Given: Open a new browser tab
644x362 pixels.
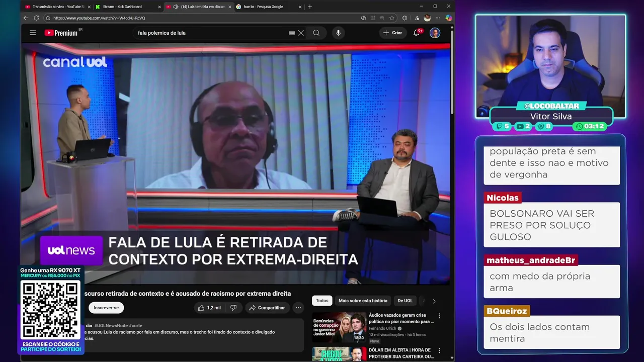Looking at the screenshot, I should [x=310, y=7].
